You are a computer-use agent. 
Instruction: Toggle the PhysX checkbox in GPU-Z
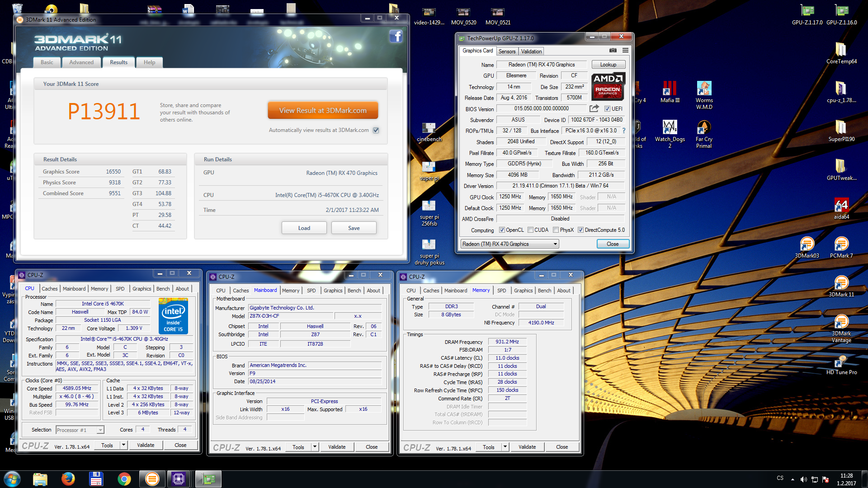556,230
